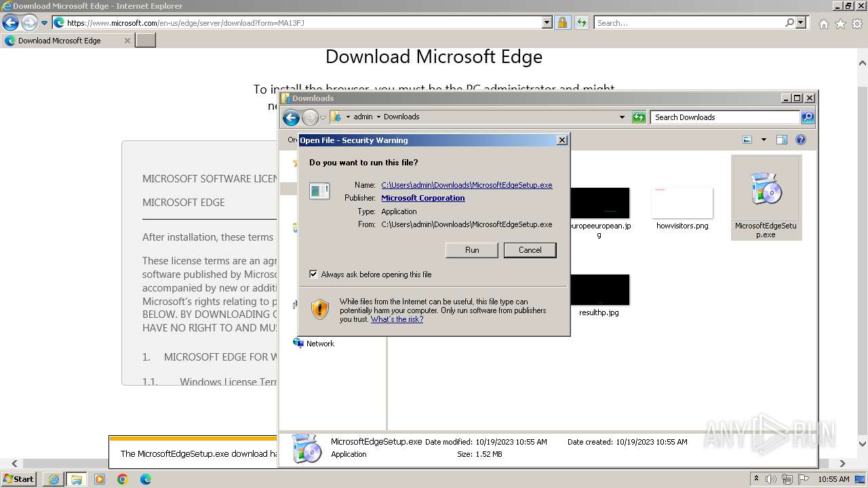Screen dimensions: 868x488
Task: Go back in Internet Explorer
Action: click(x=10, y=22)
